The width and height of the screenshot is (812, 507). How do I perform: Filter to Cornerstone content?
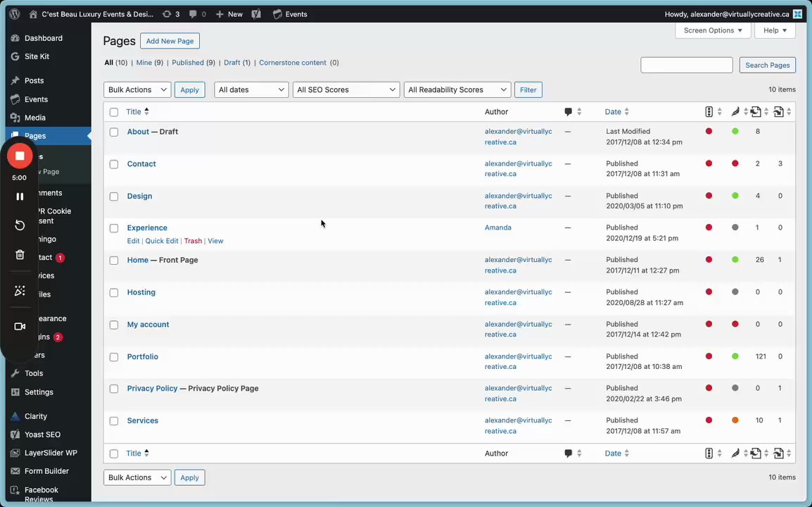[293, 63]
